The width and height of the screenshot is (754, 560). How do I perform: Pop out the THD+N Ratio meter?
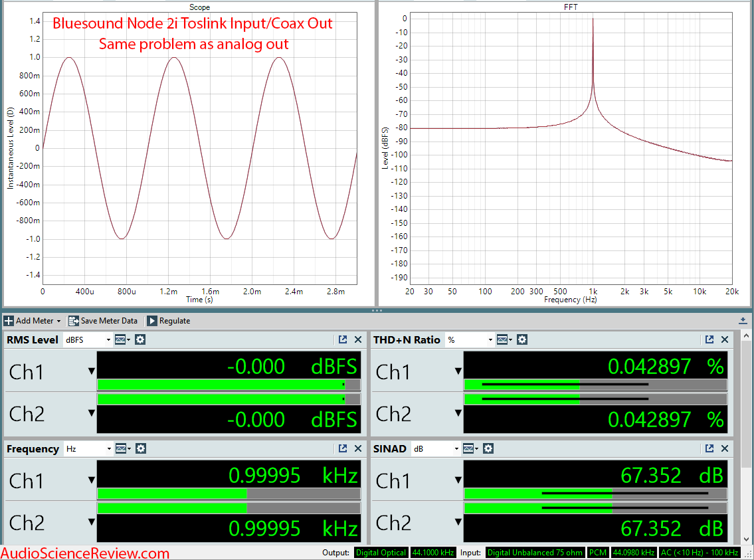click(709, 340)
